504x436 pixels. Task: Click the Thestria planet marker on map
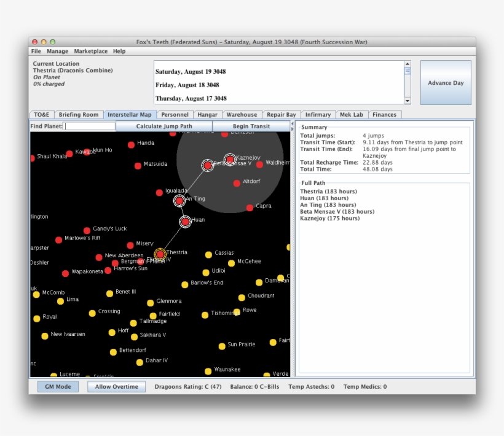(x=160, y=254)
